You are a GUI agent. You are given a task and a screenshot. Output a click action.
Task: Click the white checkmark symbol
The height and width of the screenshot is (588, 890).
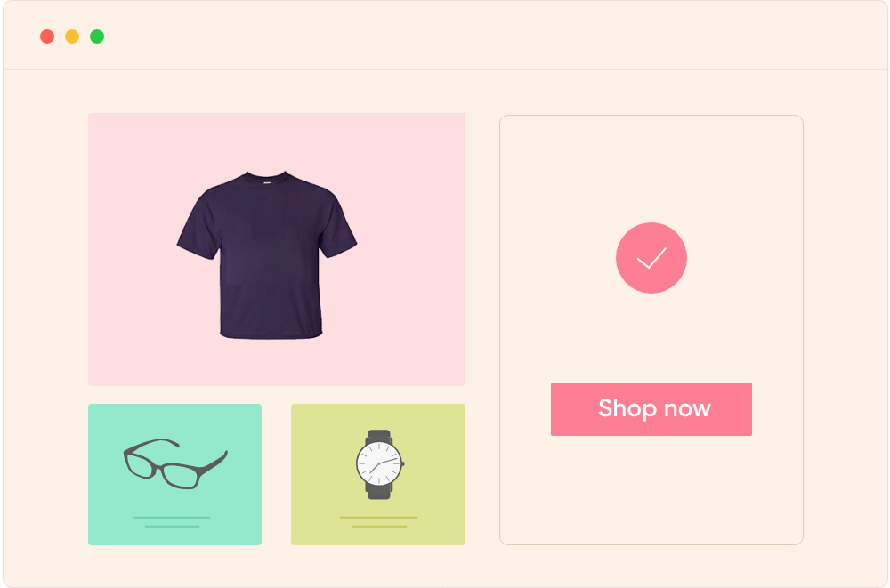tap(651, 258)
